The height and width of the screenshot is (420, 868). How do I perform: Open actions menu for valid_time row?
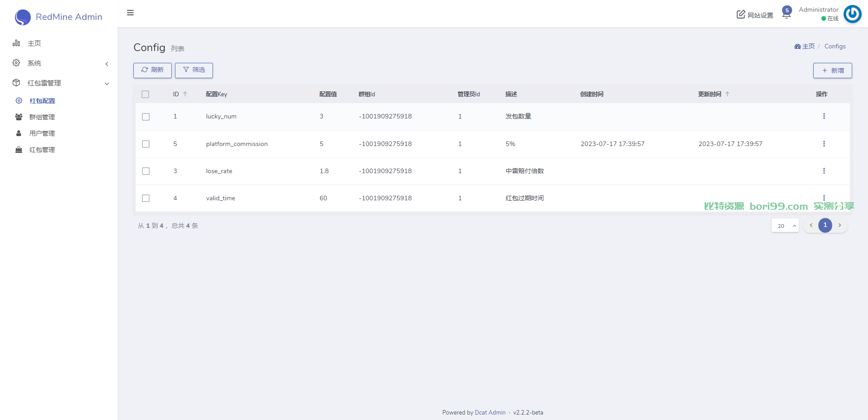(824, 198)
